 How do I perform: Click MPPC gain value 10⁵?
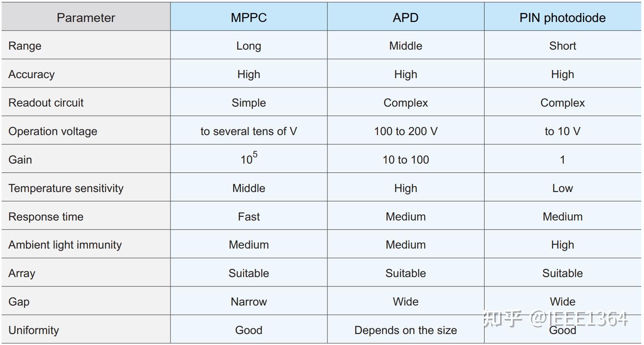coord(249,159)
